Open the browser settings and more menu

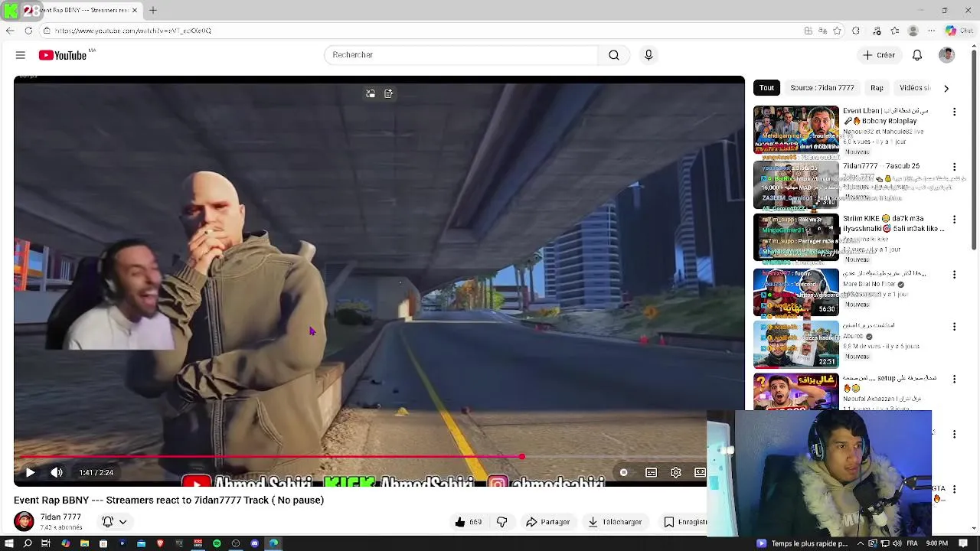click(931, 31)
